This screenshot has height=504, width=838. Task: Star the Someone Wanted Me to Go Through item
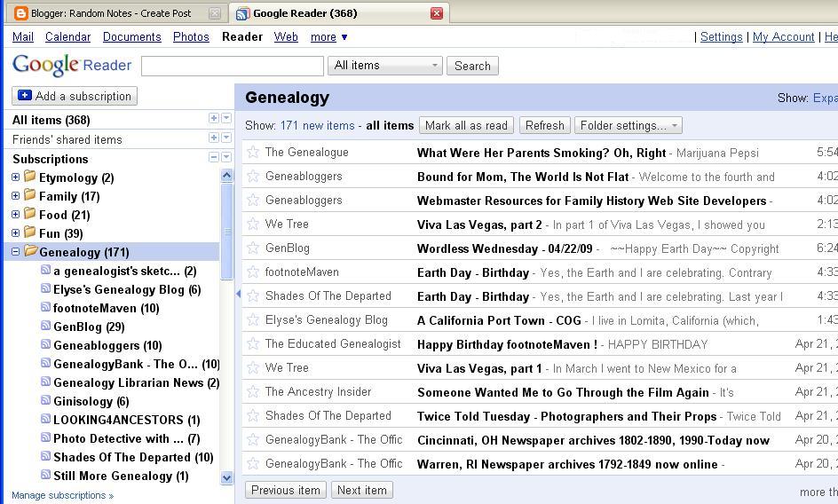click(x=253, y=392)
